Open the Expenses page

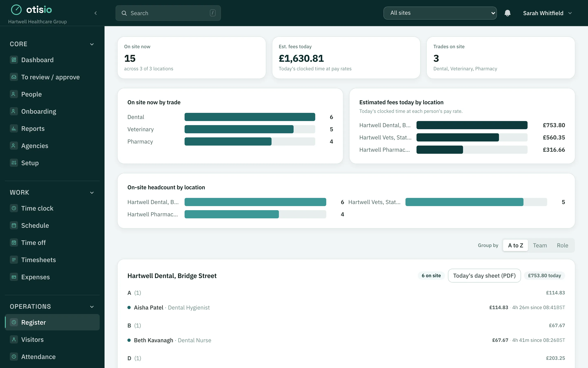click(x=52, y=277)
